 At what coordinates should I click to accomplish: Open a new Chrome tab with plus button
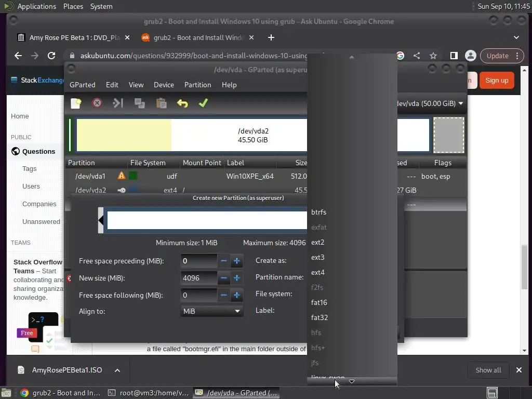tap(271, 37)
